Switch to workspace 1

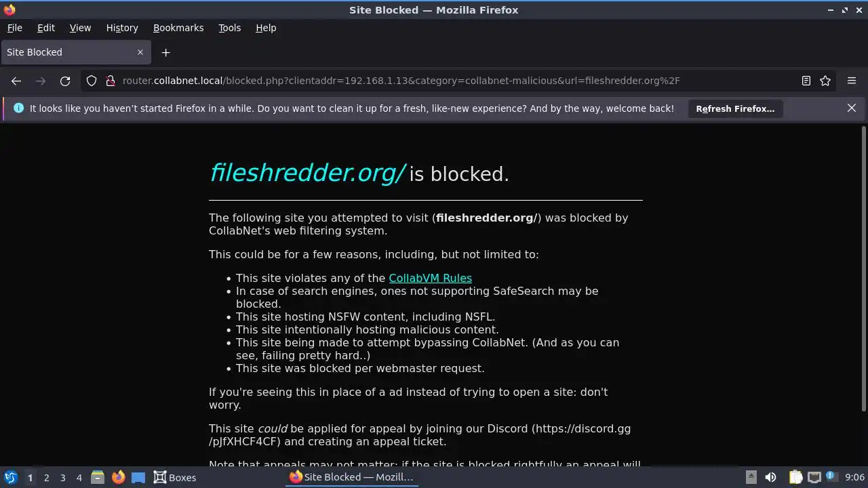click(30, 478)
